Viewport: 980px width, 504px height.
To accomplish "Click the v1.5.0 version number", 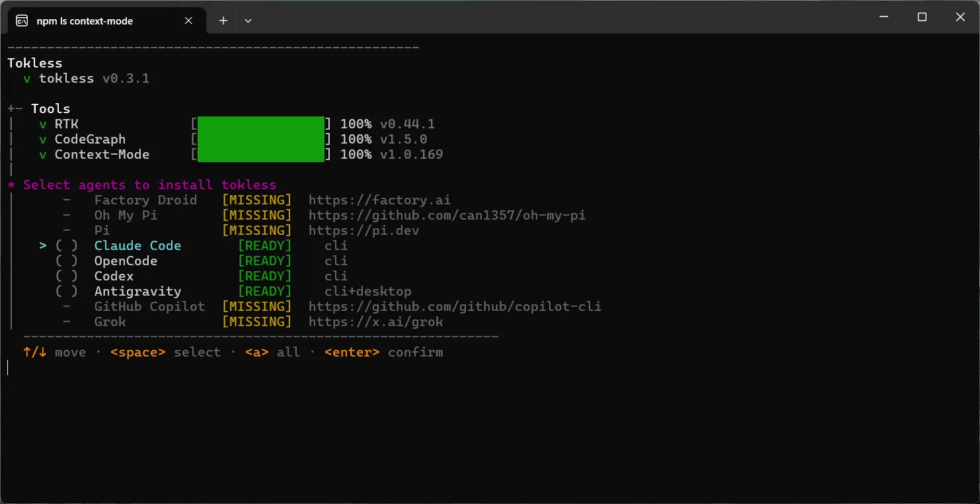I will click(x=404, y=139).
